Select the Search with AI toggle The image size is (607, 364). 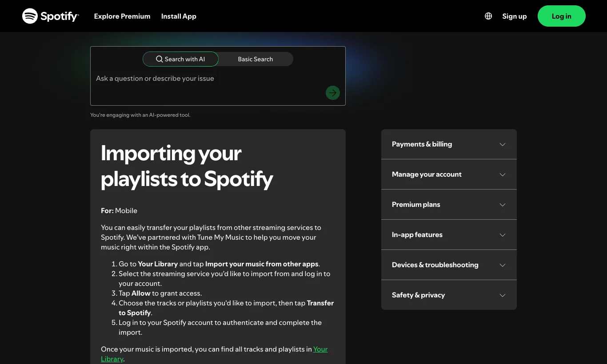180,59
